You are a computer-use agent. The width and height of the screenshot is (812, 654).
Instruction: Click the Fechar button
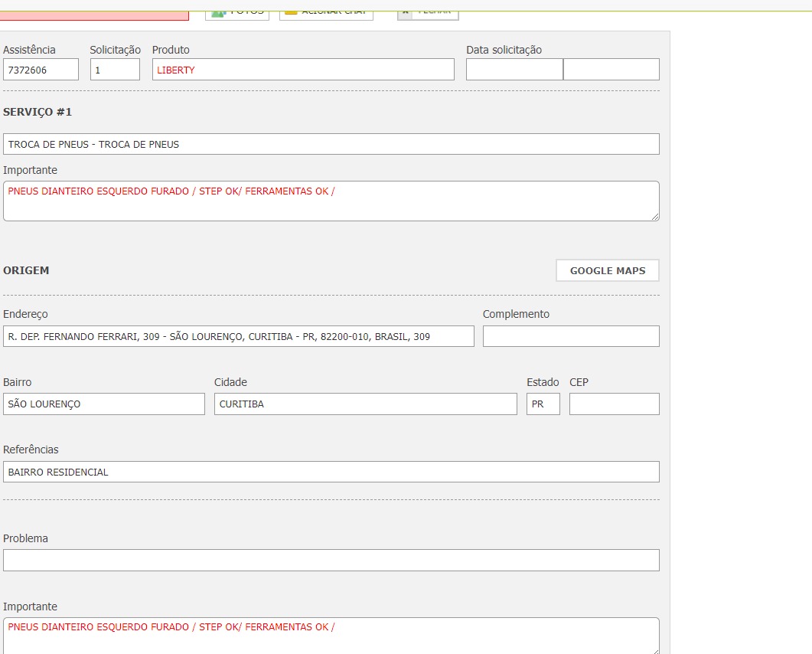pyautogui.click(x=428, y=13)
